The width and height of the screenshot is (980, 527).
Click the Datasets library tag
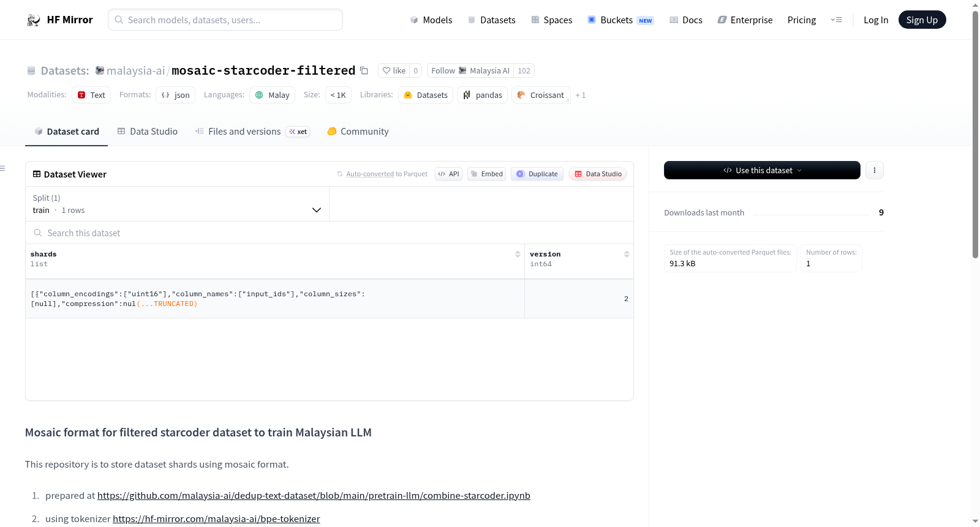(x=426, y=95)
